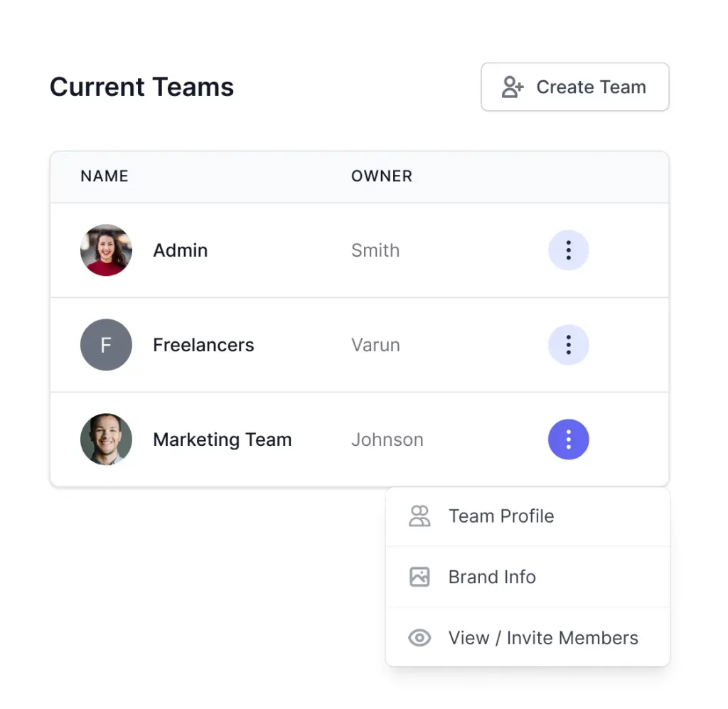
Task: Click the gray F avatar for Freelancers
Action: (106, 345)
